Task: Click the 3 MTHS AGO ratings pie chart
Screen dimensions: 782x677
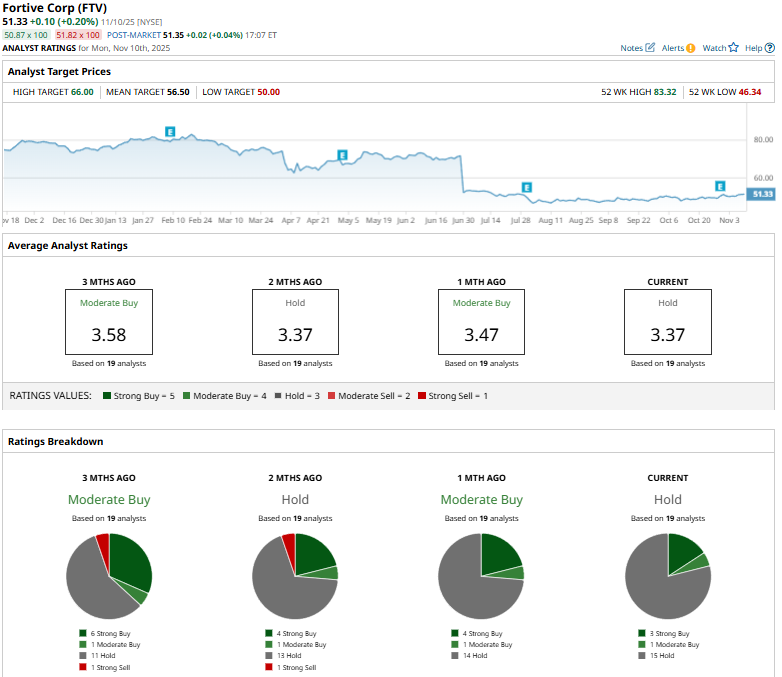Action: [109, 576]
